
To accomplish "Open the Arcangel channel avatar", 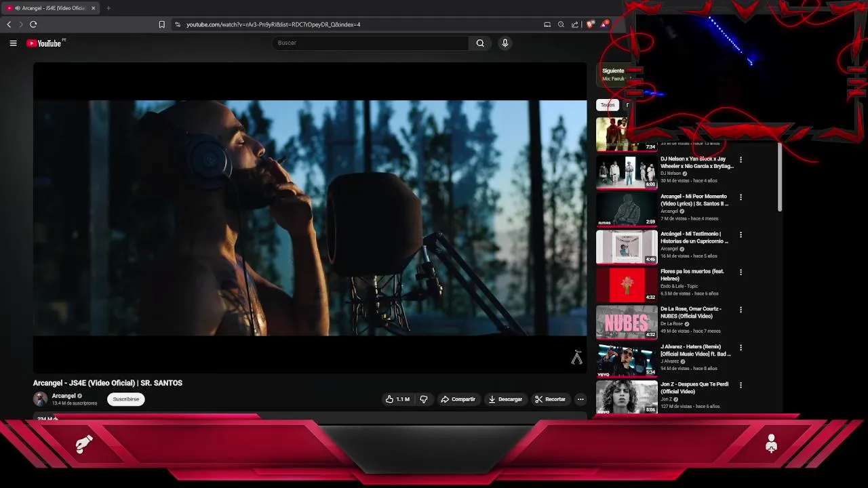I will [41, 399].
